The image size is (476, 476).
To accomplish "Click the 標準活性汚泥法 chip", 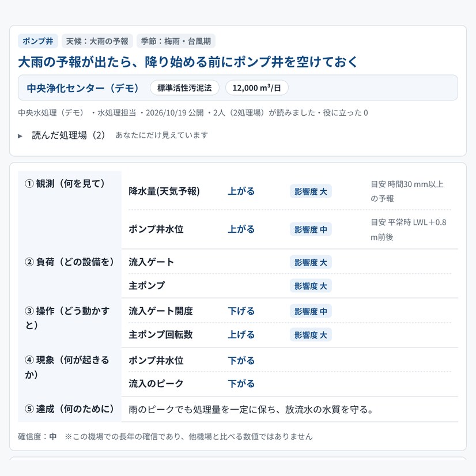I will click(x=184, y=88).
